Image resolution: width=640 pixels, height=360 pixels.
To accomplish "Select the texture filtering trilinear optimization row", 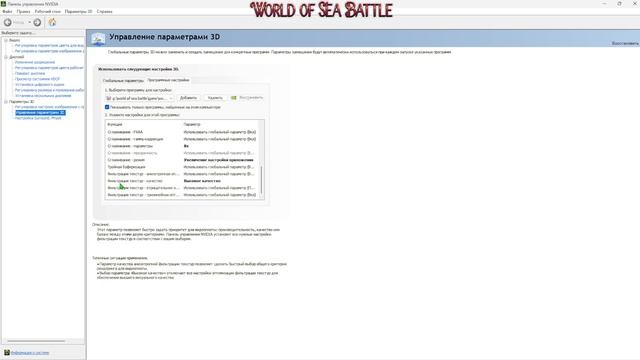I will 182,195.
